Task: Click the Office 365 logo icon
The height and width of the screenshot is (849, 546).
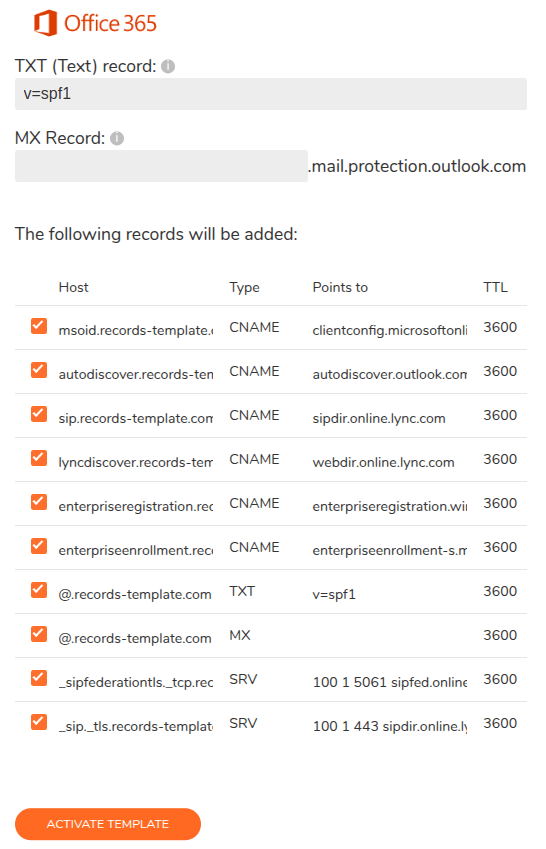Action: pos(45,23)
